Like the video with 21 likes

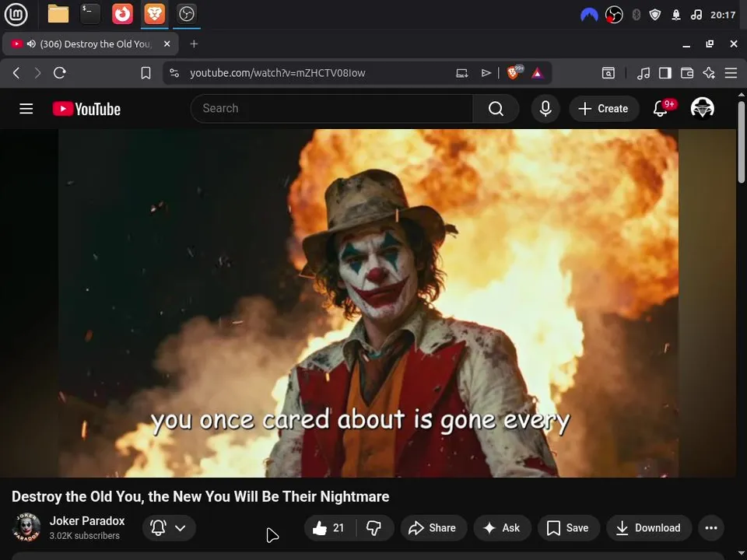point(329,527)
